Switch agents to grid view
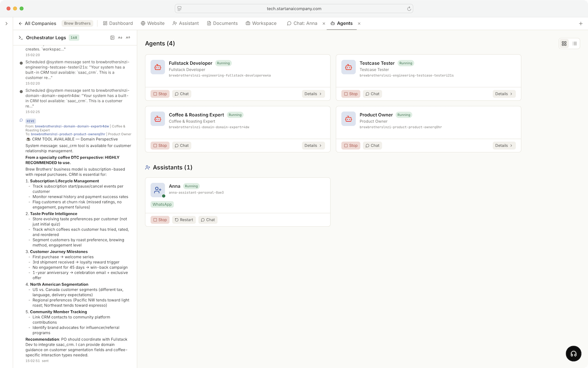This screenshot has width=588, height=368. tap(564, 43)
